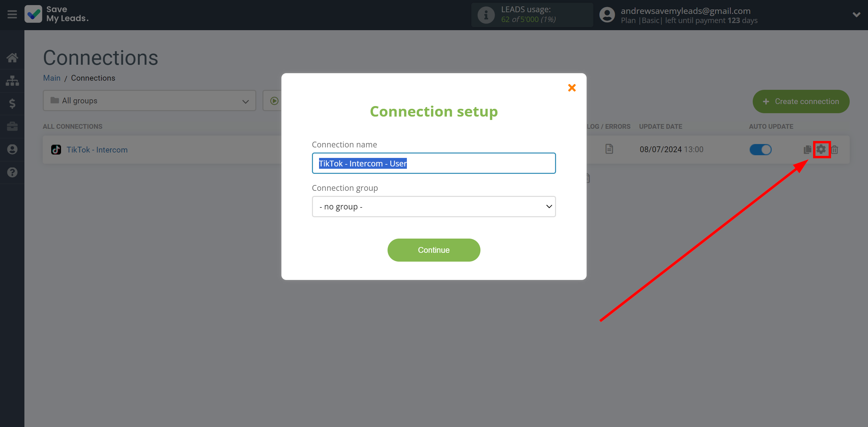Image resolution: width=868 pixels, height=427 pixels.
Task: Click Continue to proceed with connection setup
Action: [x=433, y=249]
